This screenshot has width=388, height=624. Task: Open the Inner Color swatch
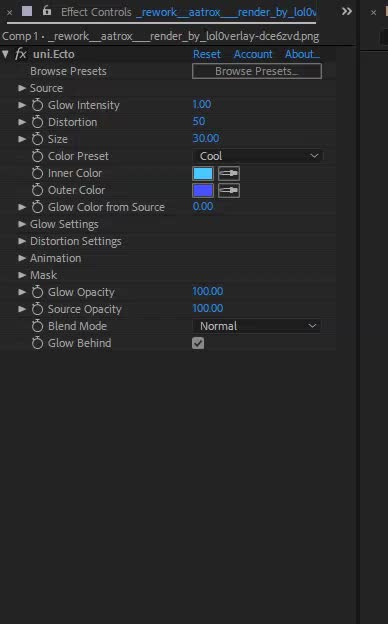click(203, 174)
